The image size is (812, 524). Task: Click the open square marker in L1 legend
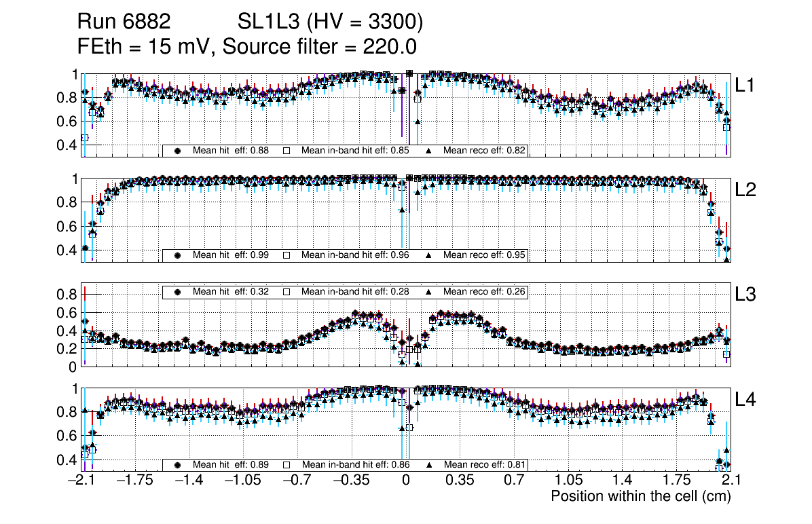pyautogui.click(x=287, y=151)
